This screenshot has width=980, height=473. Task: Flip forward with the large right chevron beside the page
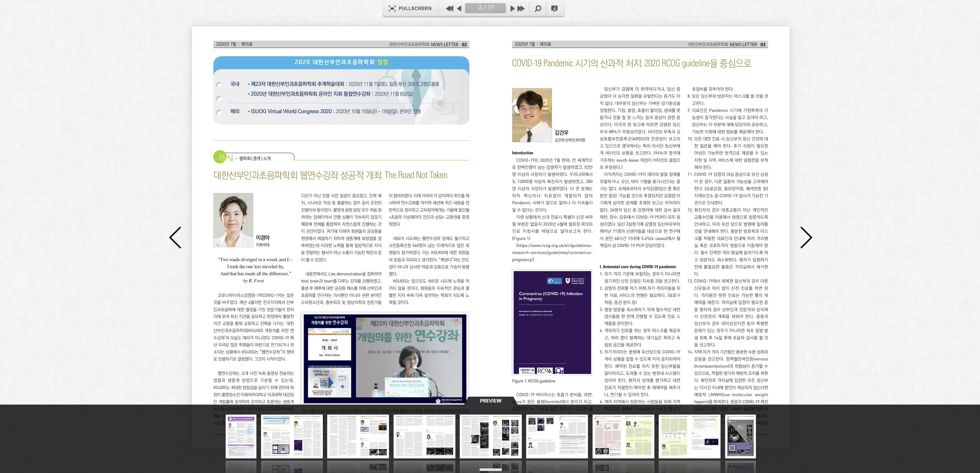click(x=806, y=238)
